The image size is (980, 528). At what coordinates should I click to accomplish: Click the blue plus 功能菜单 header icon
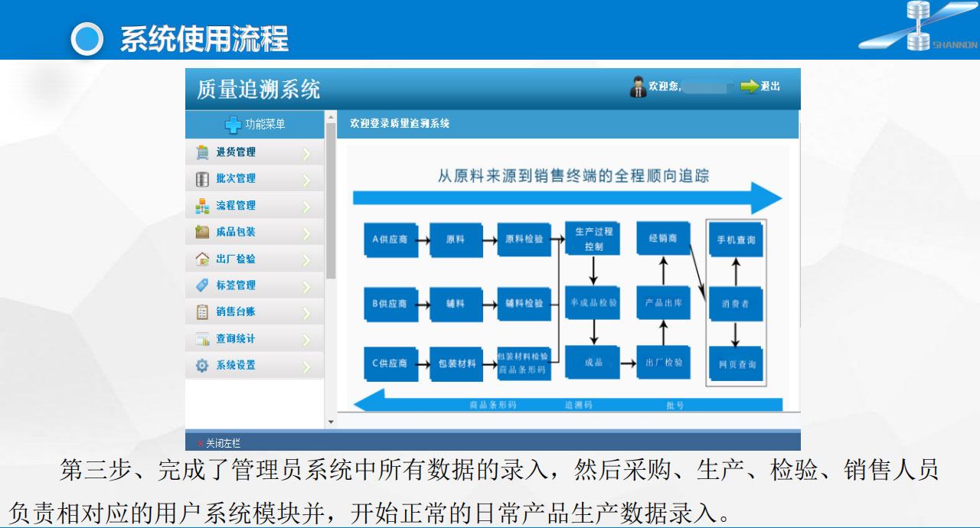coord(233,125)
